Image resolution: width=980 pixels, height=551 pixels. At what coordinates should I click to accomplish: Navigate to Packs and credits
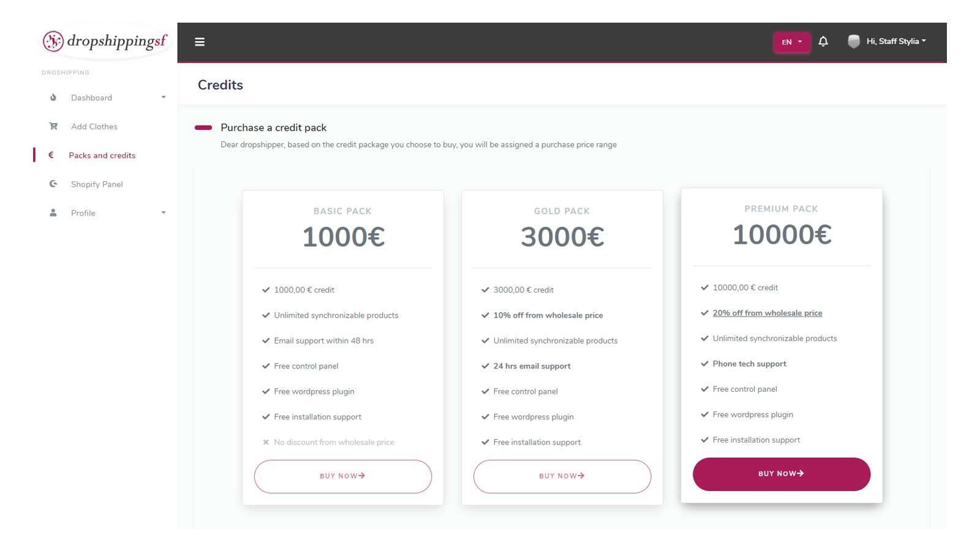point(102,155)
